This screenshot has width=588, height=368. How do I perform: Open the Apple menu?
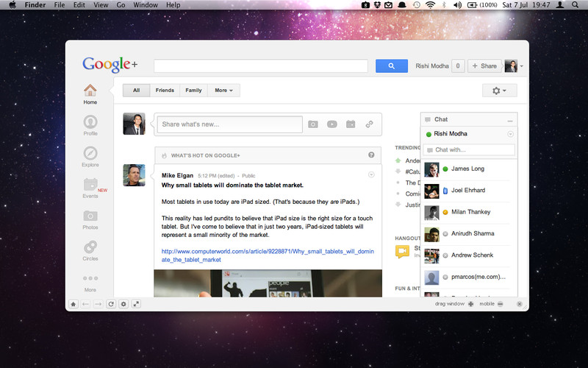pos(12,5)
